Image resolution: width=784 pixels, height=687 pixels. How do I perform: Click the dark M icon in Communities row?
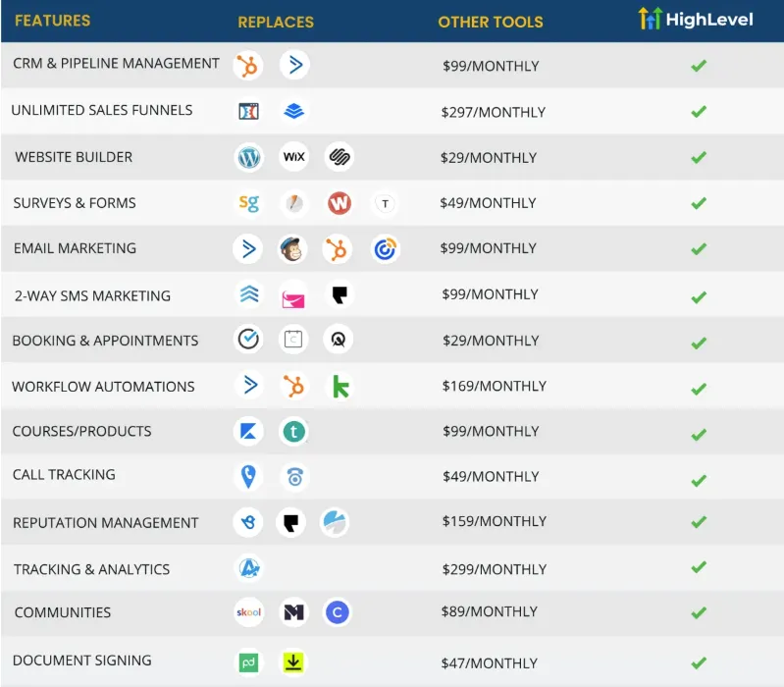coord(294,612)
